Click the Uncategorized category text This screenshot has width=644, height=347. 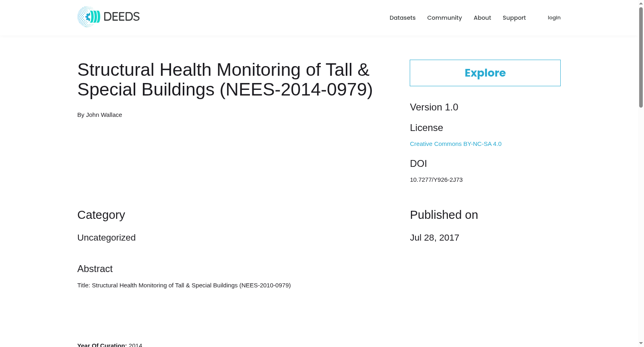tap(106, 238)
